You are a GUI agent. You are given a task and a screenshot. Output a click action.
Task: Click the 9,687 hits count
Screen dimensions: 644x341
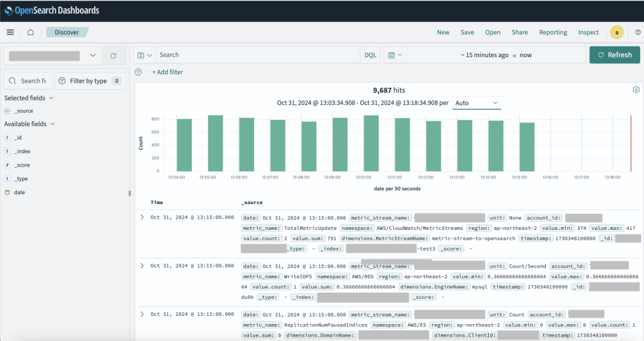(x=389, y=90)
